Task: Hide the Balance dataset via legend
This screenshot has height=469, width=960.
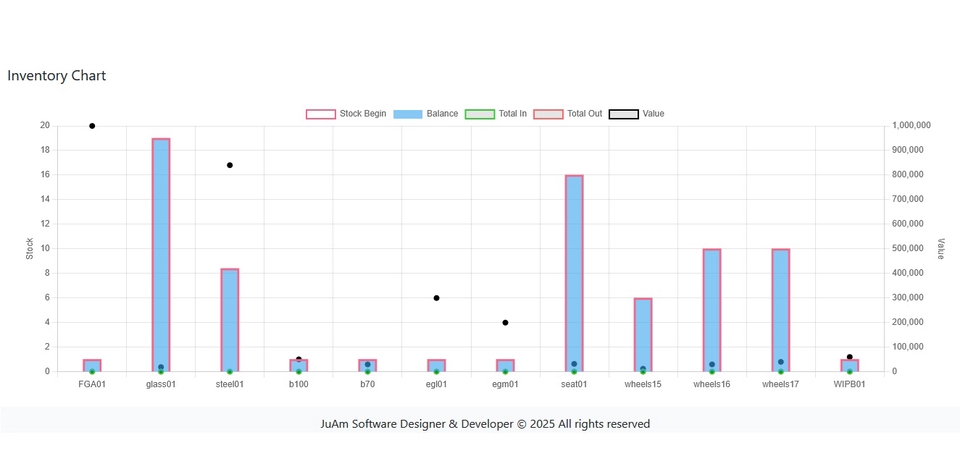Action: [426, 114]
